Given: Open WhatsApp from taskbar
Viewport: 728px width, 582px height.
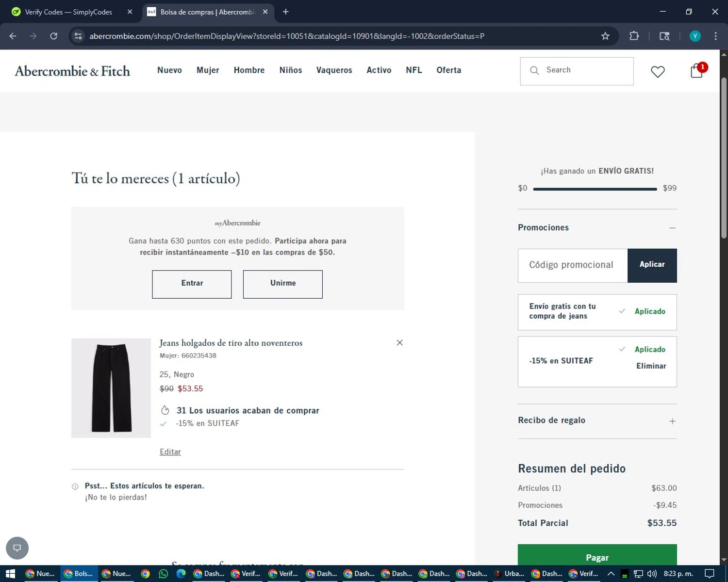Looking at the screenshot, I should [x=163, y=574].
